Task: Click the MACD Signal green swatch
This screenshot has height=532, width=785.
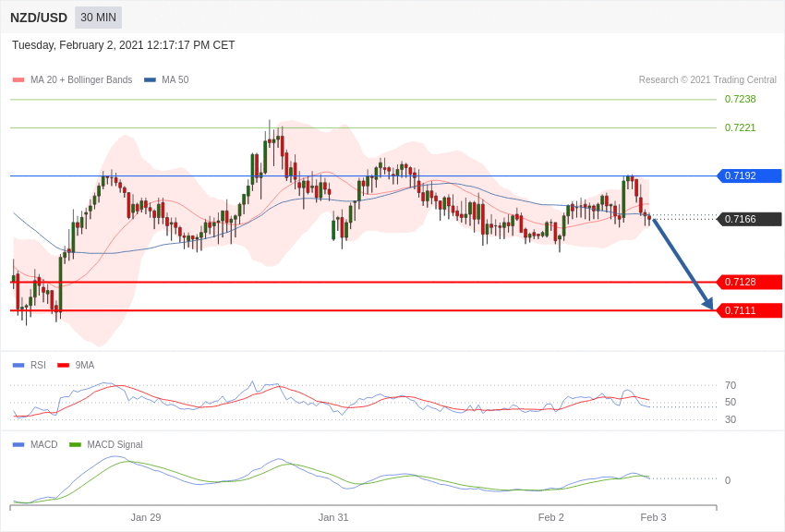Action: point(75,444)
